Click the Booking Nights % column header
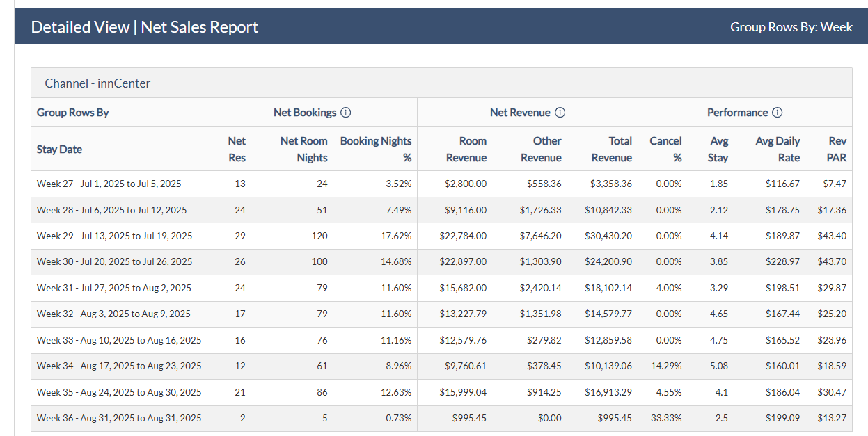Screen dimensions: 868x436 376,149
